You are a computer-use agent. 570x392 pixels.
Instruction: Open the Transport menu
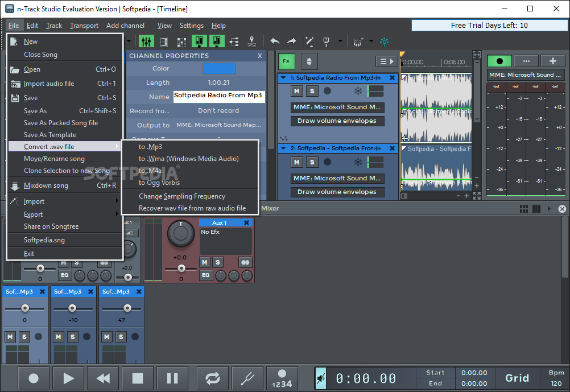coord(84,26)
